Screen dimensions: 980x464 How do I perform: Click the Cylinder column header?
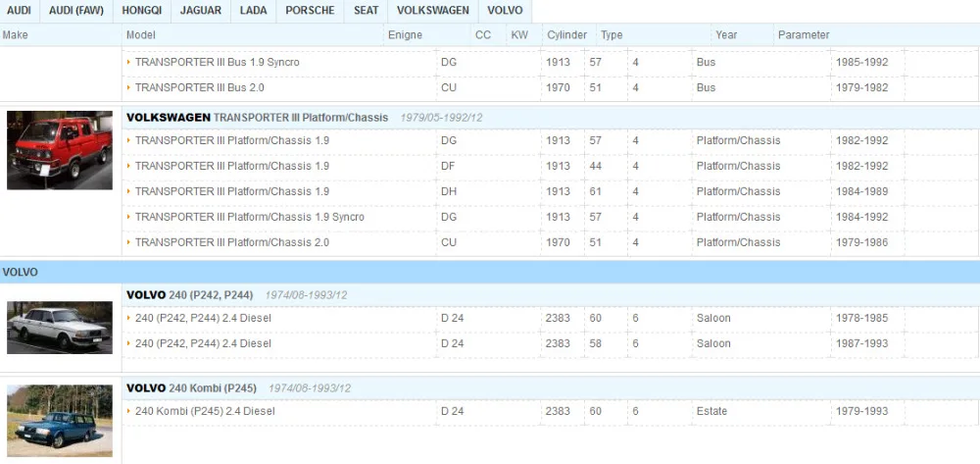click(566, 35)
